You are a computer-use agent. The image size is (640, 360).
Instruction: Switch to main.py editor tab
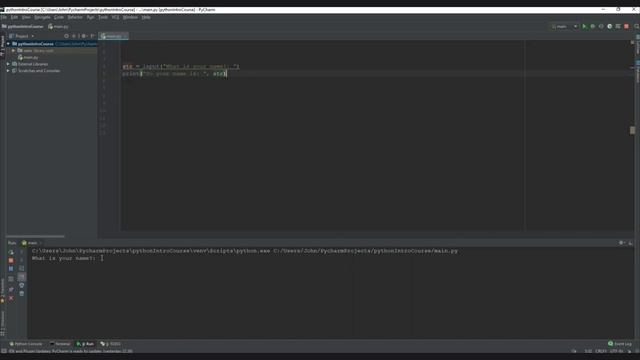pyautogui.click(x=113, y=36)
